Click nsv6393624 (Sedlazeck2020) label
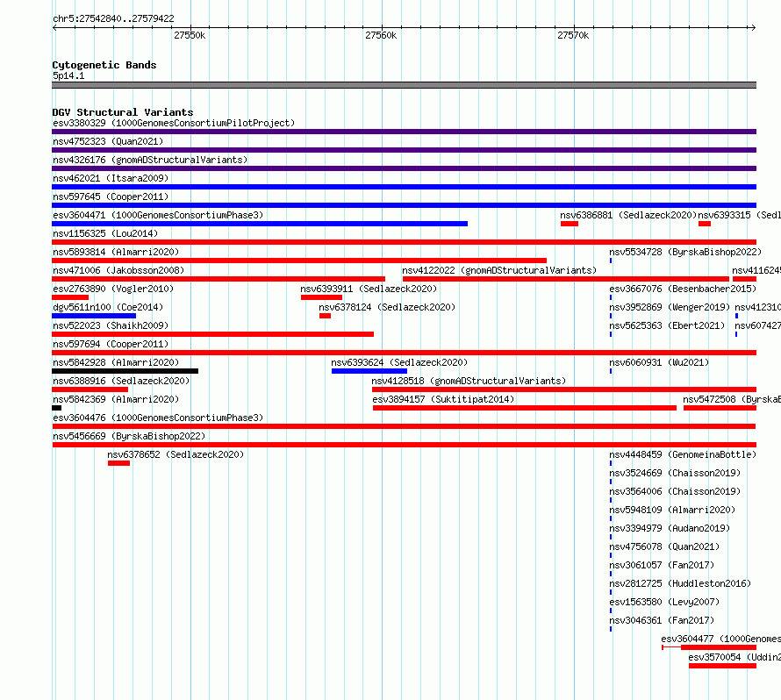 pos(399,362)
